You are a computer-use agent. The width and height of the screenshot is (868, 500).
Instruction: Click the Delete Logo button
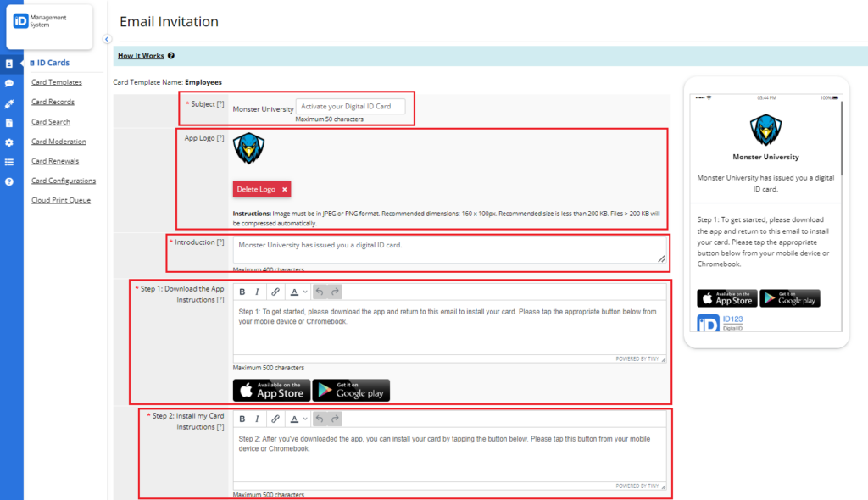click(262, 189)
